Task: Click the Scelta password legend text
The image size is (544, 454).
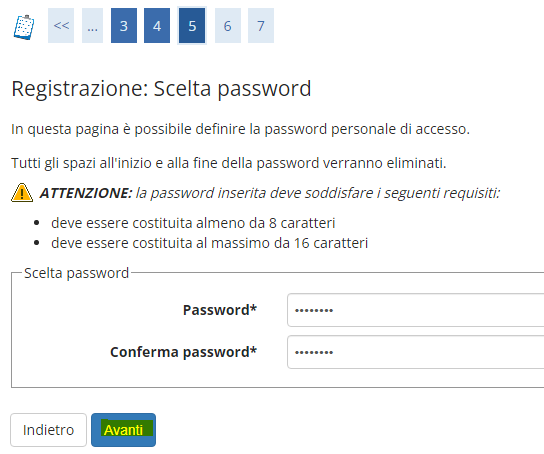Action: [x=76, y=273]
